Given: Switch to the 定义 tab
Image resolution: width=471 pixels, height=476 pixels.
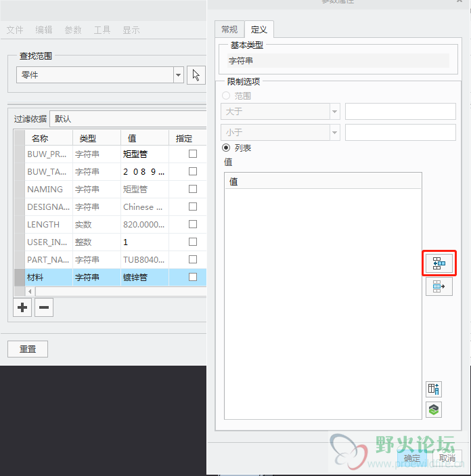Looking at the screenshot, I should point(259,29).
